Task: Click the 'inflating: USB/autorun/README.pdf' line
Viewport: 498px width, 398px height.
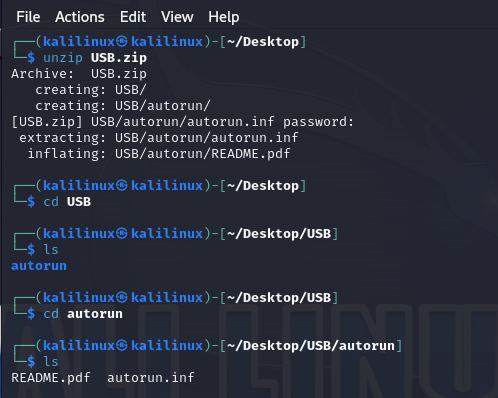Action: coord(159,154)
